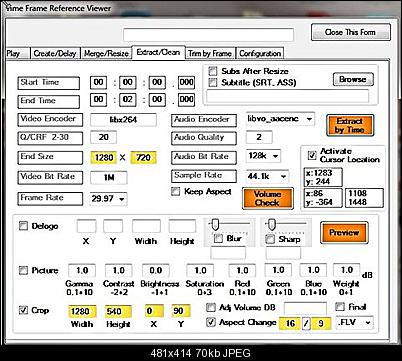
Task: Click the Brightness value field
Action: [156, 270]
